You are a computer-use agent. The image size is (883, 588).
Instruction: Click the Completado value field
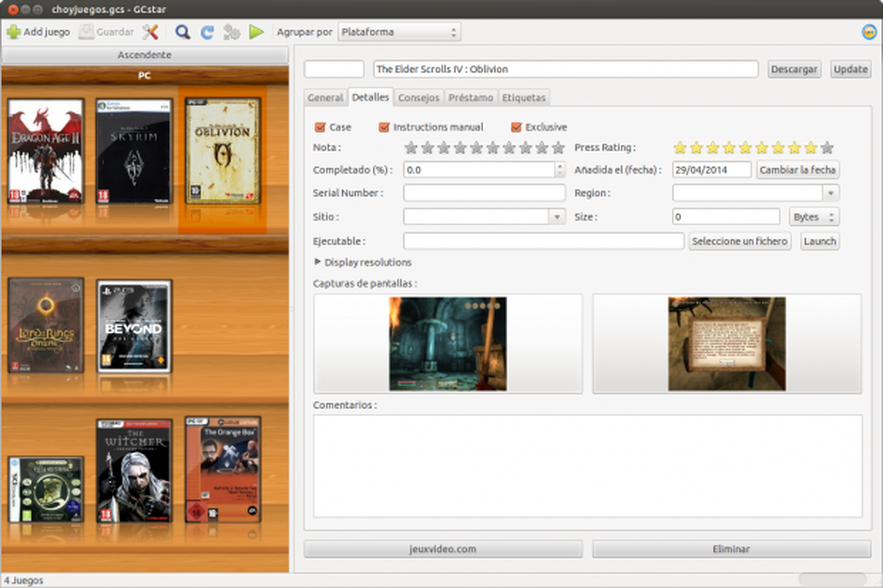click(x=479, y=170)
